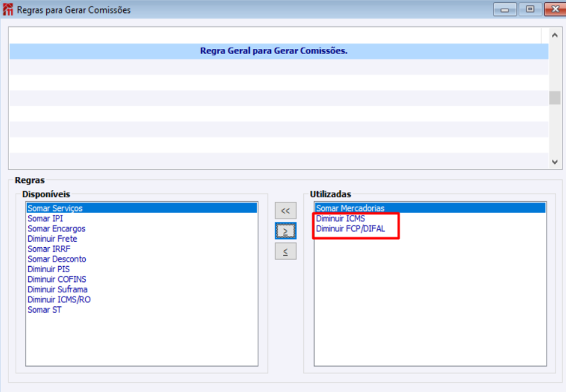566x392 pixels.
Task: Click the vertical scrollbar thumb
Action: 555,98
